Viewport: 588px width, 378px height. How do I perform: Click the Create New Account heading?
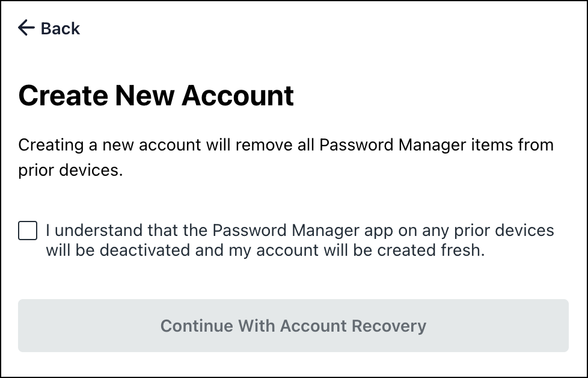coord(156,95)
